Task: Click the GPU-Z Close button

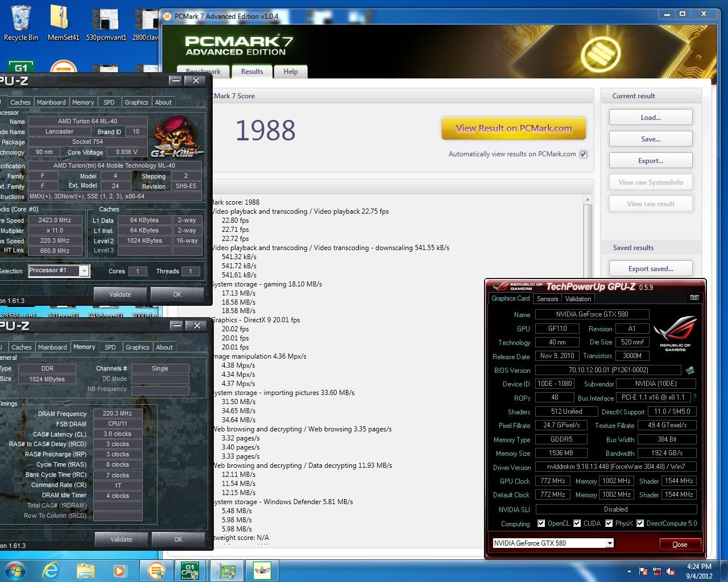Action: click(680, 544)
